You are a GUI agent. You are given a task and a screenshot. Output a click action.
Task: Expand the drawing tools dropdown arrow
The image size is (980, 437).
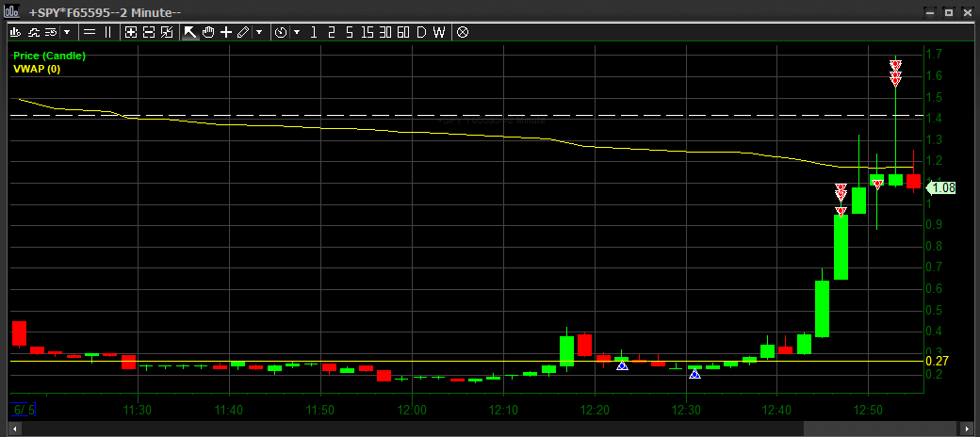259,32
